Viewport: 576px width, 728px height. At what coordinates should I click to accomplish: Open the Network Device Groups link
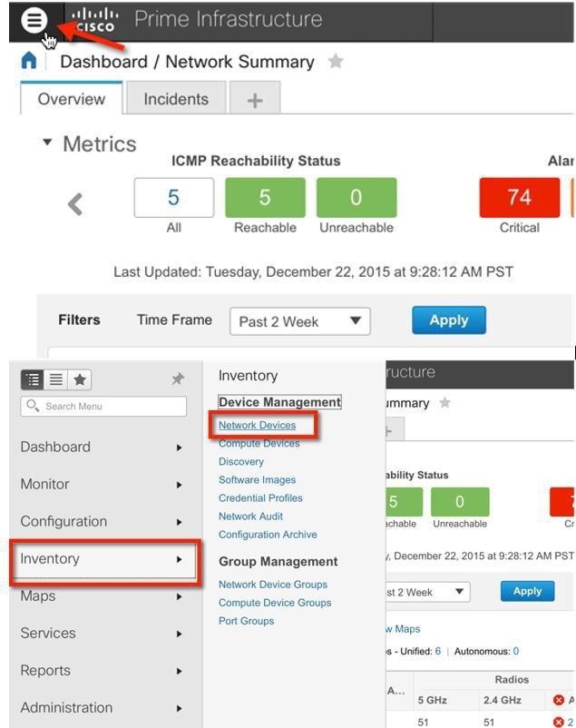[x=273, y=584]
